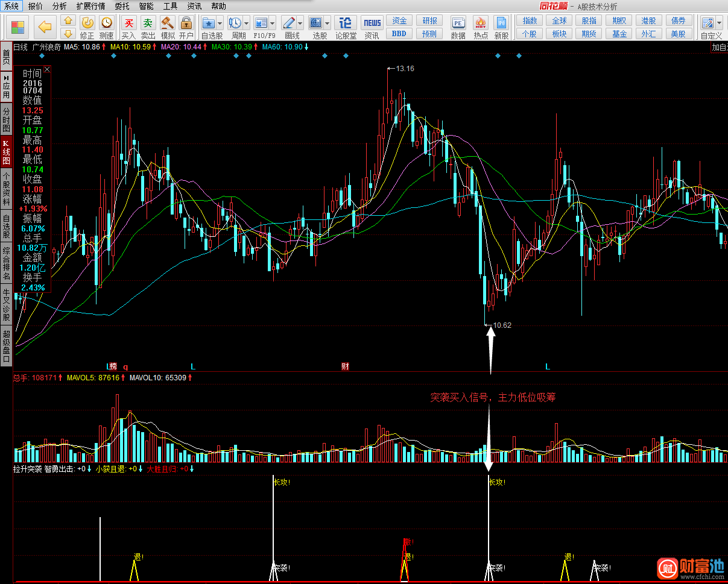This screenshot has height=584, width=728.
Task: Click the small yellow down arrow icon
Action: point(68,34)
